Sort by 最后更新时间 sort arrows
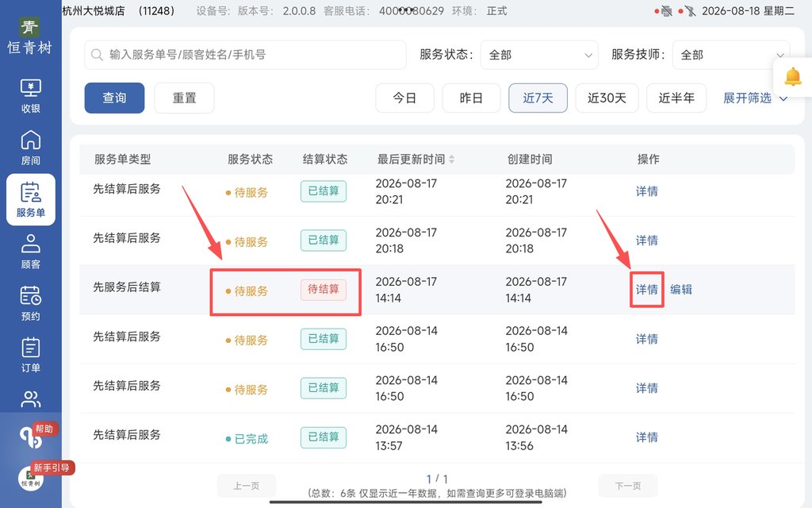Viewport: 812px width, 508px height. tap(451, 160)
